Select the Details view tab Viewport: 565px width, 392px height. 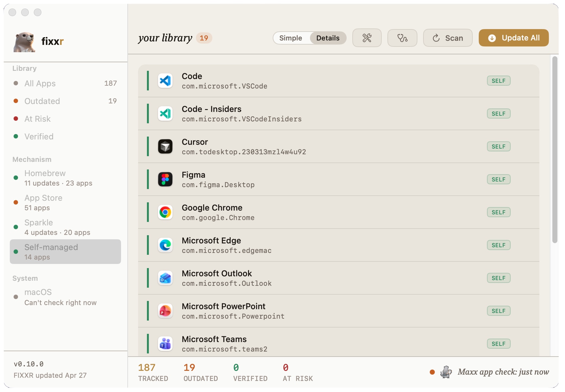(328, 38)
